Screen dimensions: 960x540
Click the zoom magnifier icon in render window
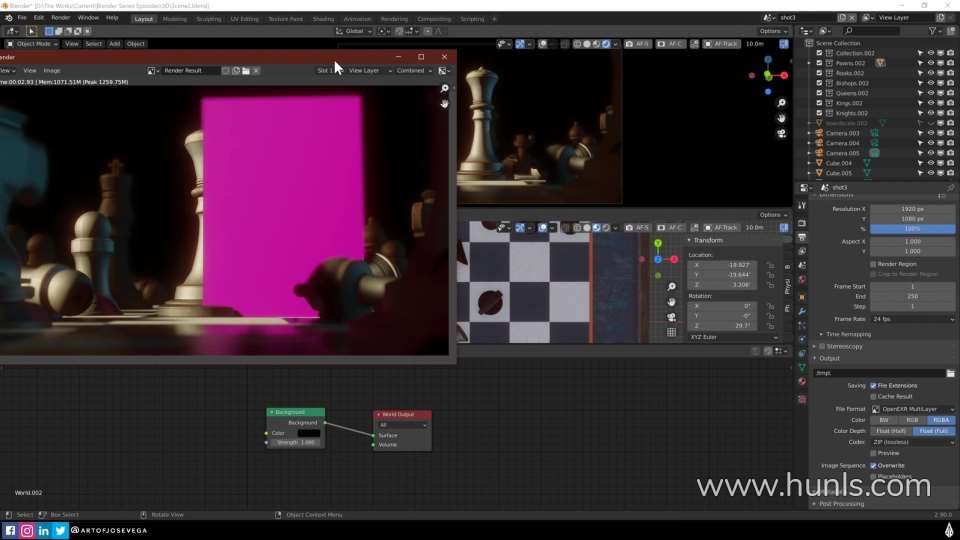[x=444, y=89]
